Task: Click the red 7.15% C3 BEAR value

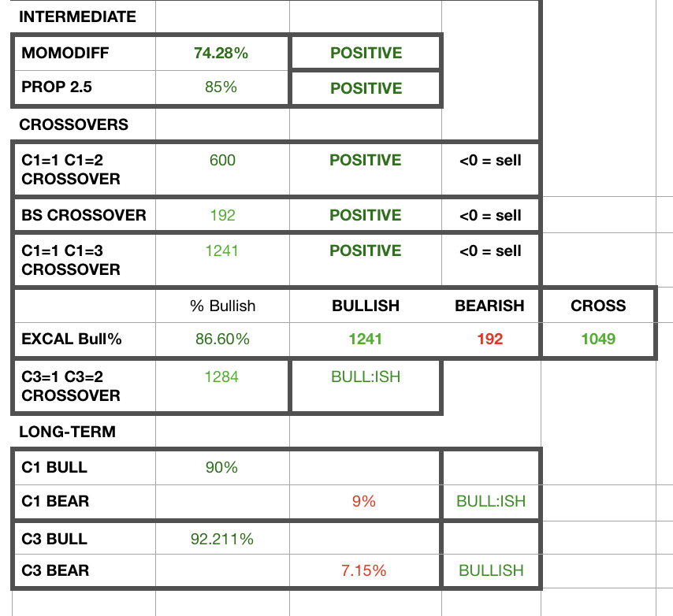Action: pyautogui.click(x=364, y=570)
